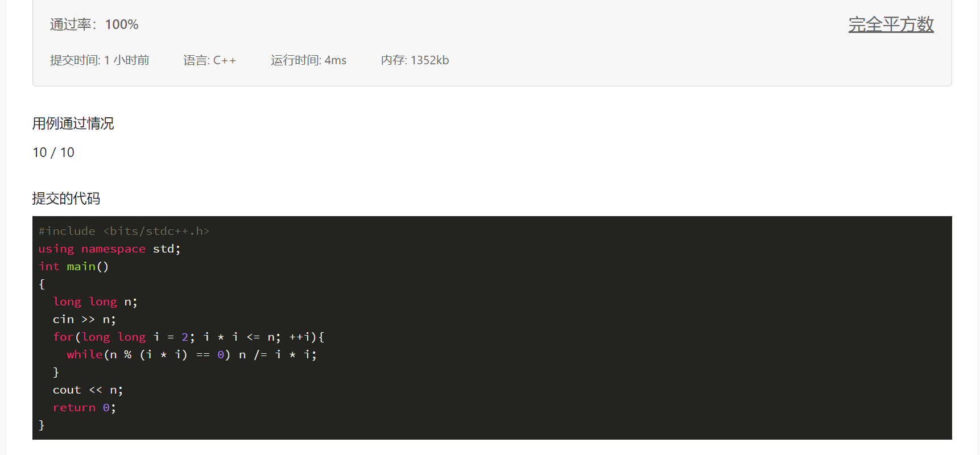
Task: Click the for loop code line
Action: 188,337
